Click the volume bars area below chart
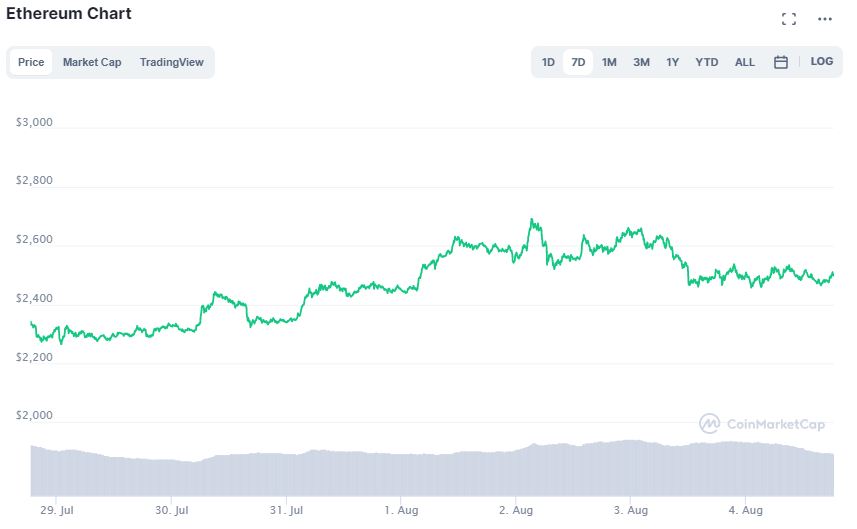The height and width of the screenshot is (529, 857). click(x=430, y=472)
